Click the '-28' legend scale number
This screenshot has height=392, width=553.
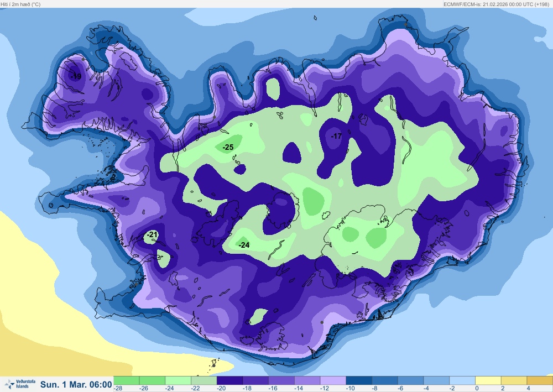point(118,389)
